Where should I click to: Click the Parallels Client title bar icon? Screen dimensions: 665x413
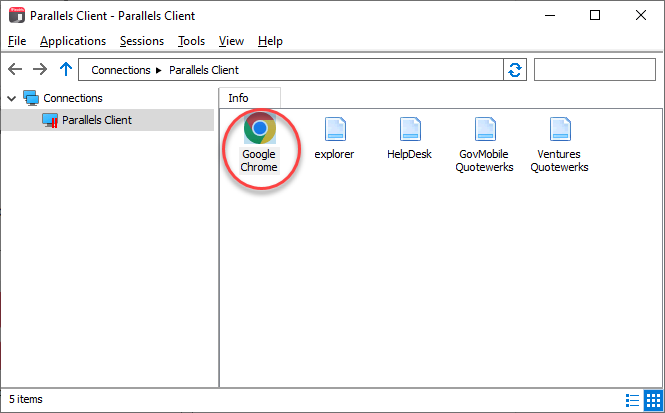click(x=17, y=15)
